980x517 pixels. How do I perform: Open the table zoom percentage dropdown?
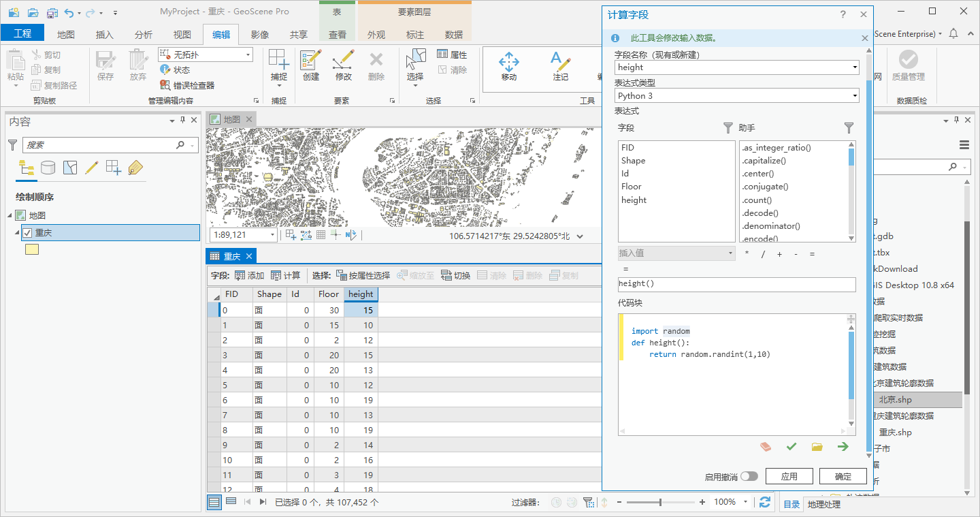(x=746, y=502)
